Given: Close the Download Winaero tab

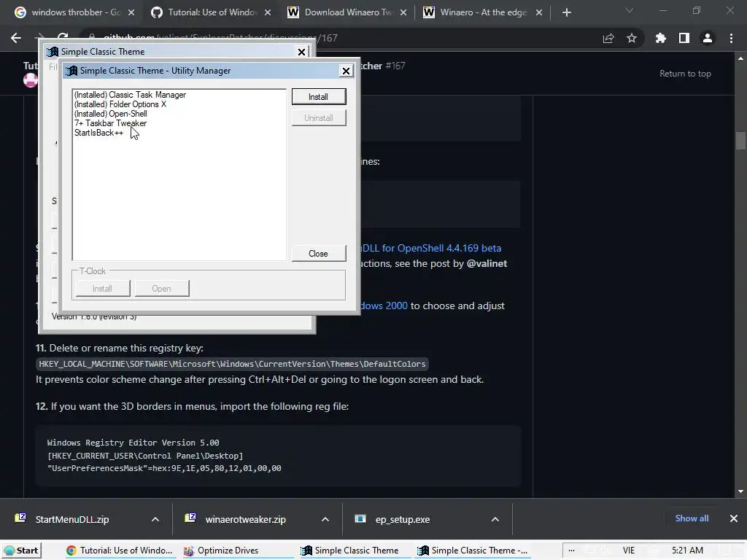Looking at the screenshot, I should coord(403,12).
